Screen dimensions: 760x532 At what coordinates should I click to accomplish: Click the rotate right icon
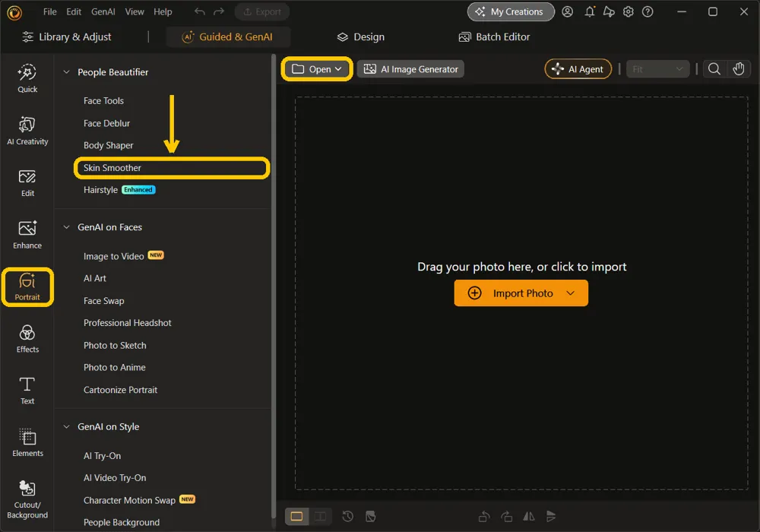click(x=506, y=517)
